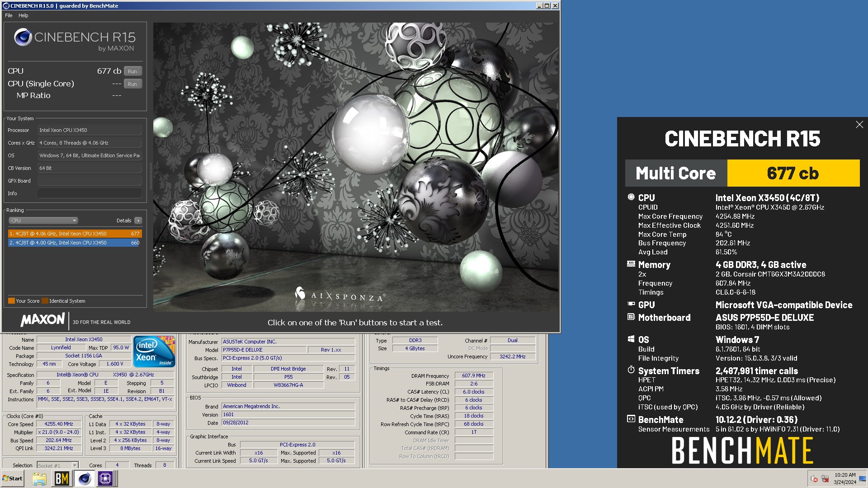Click the BenchMate version icon
The image size is (868, 488).
tap(631, 419)
